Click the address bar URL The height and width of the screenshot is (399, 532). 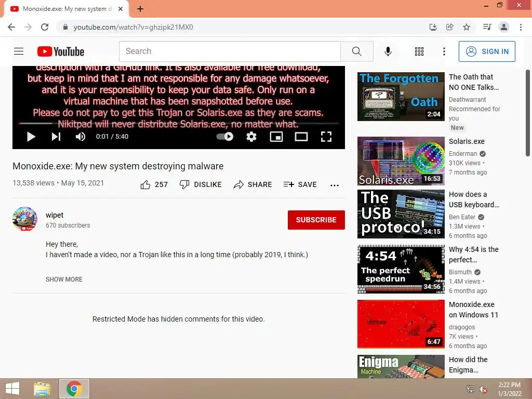click(x=134, y=27)
